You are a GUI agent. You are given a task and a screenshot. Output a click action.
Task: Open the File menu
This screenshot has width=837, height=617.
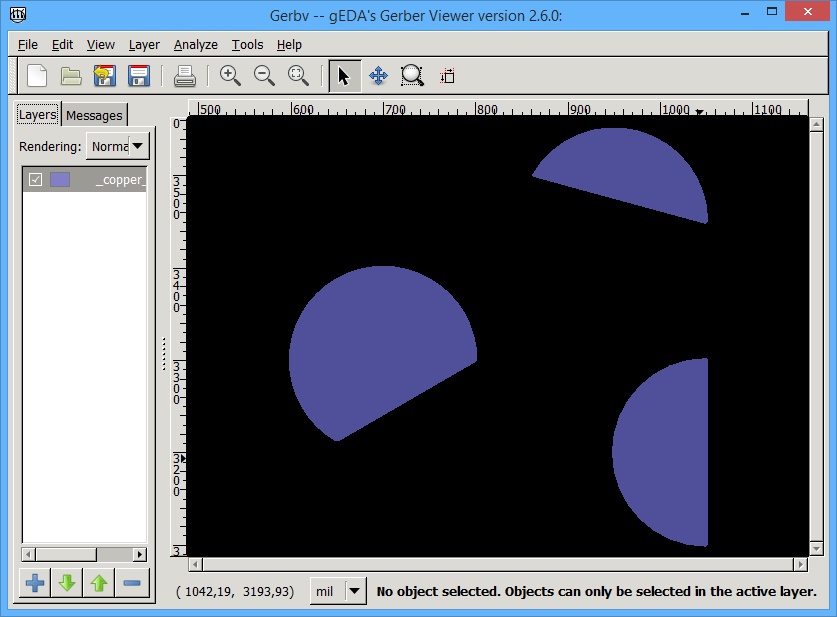click(x=28, y=44)
